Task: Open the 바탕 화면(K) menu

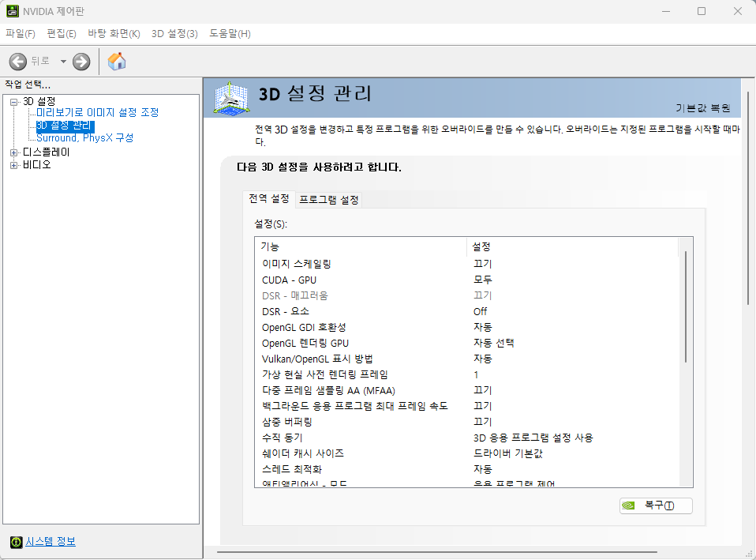Action: [x=114, y=34]
